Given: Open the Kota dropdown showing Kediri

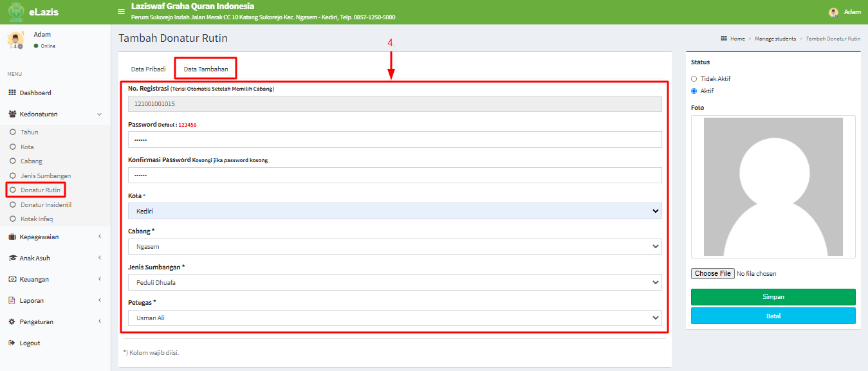Looking at the screenshot, I should (395, 211).
